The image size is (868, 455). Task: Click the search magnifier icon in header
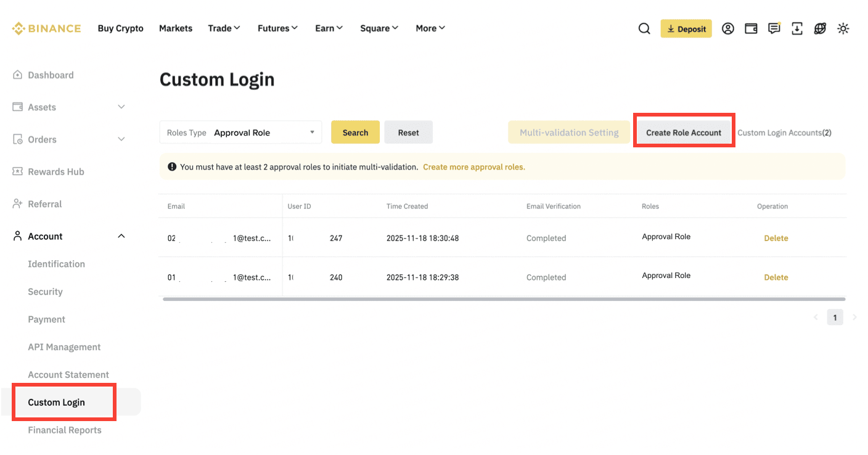pyautogui.click(x=644, y=28)
